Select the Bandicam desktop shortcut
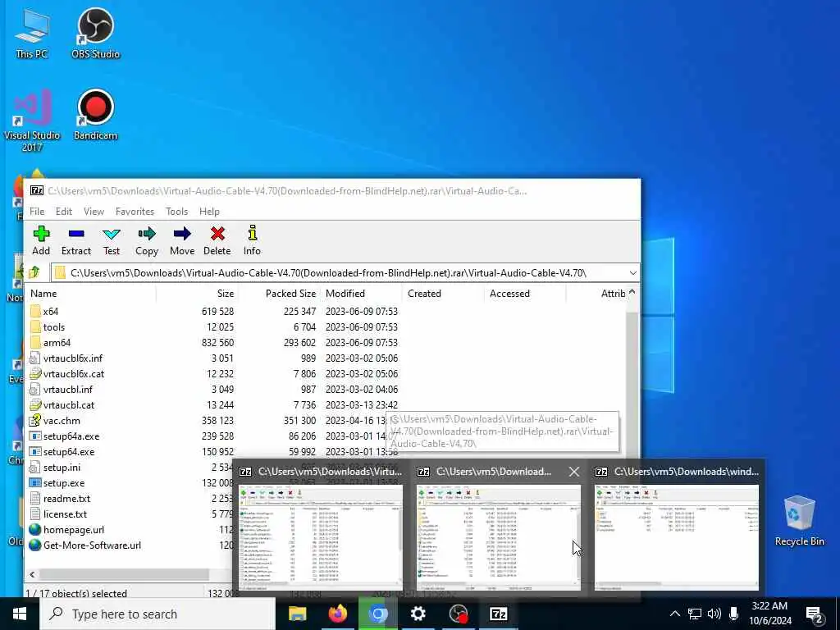 point(95,114)
